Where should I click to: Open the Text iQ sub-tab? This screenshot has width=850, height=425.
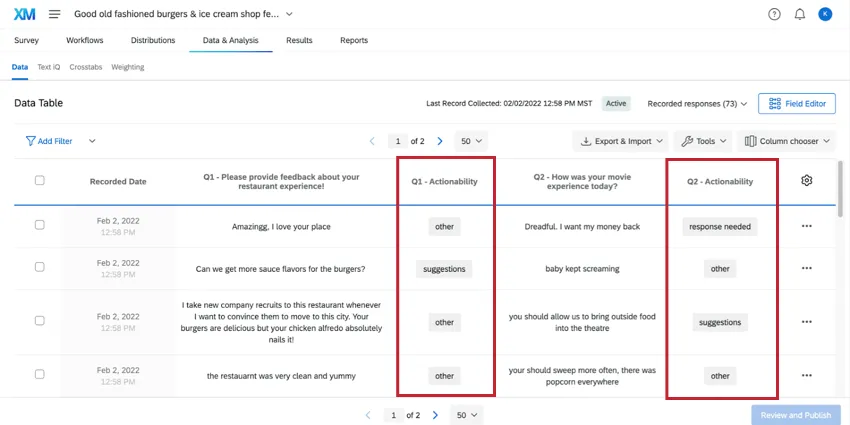(49, 67)
